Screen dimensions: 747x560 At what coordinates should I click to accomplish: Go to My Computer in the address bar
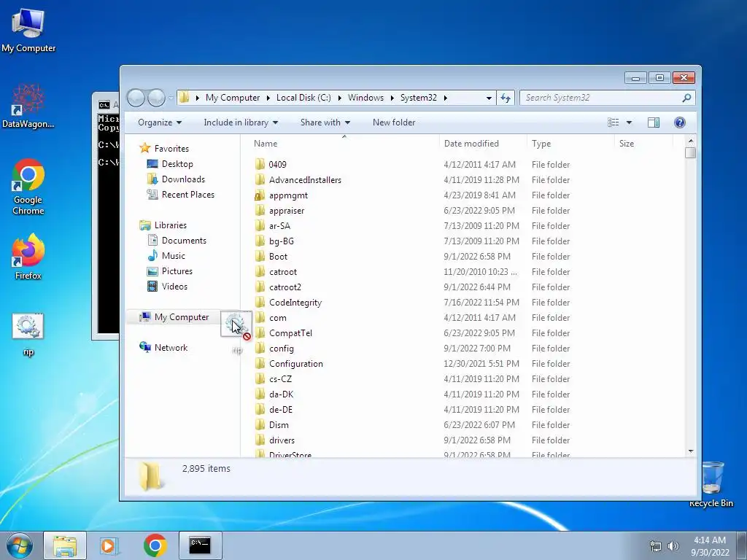coord(233,98)
